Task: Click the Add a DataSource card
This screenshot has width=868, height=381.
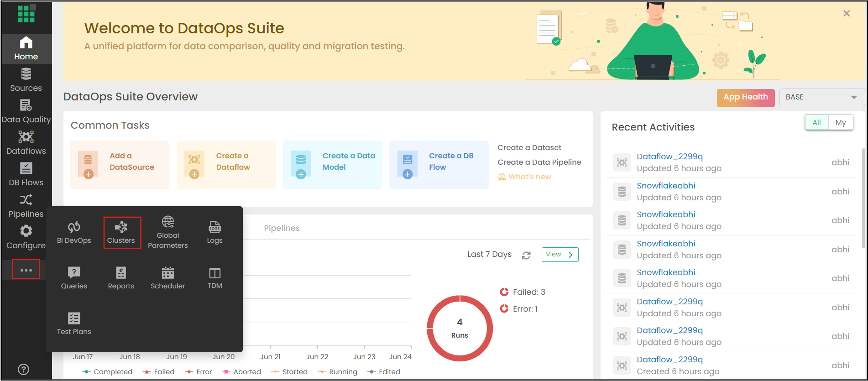Action: tap(120, 165)
